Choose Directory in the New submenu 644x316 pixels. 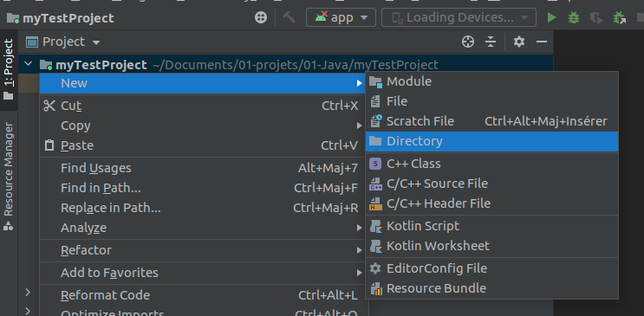click(491, 141)
